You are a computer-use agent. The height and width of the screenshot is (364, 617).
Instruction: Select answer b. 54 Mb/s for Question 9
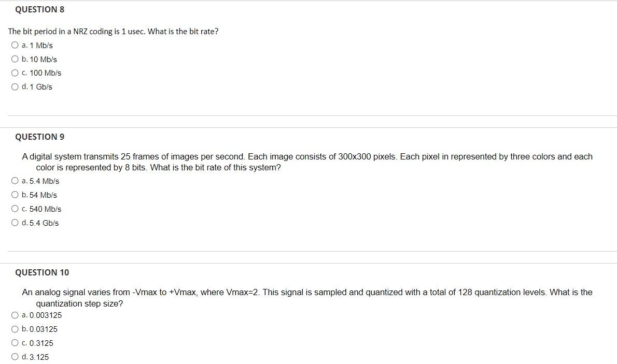(15, 194)
